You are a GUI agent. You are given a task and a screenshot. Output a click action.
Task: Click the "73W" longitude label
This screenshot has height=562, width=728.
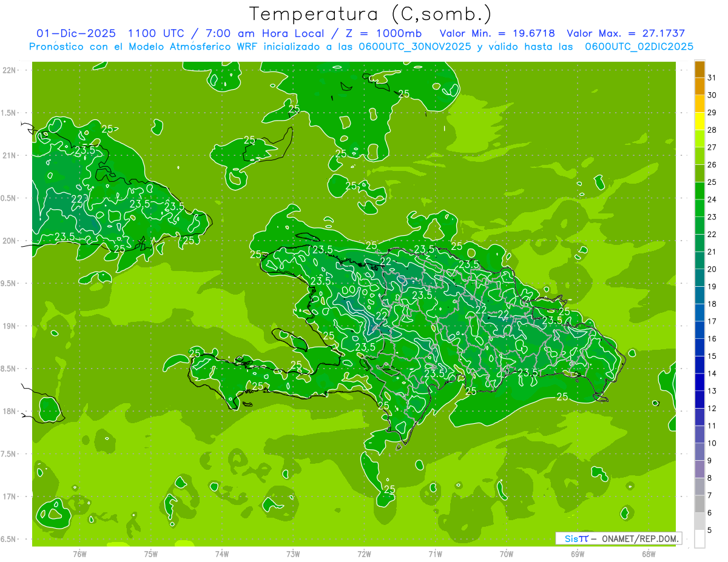coord(293,554)
